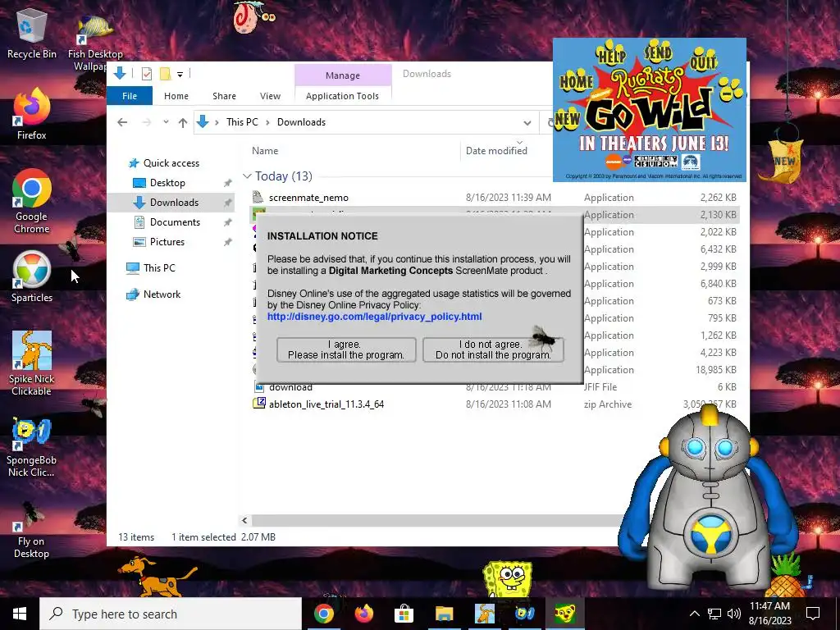Open the View ribbon tab
The height and width of the screenshot is (630, 840).
[270, 96]
